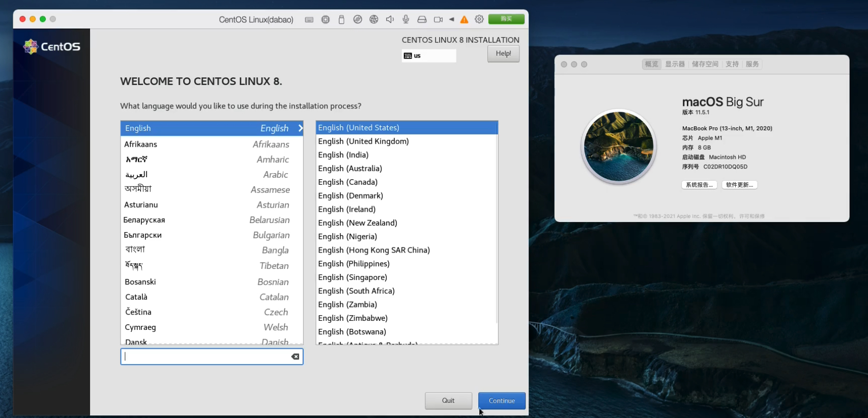The height and width of the screenshot is (418, 868).
Task: Choose English (Hong Kong SAR China) locale
Action: [x=406, y=250]
